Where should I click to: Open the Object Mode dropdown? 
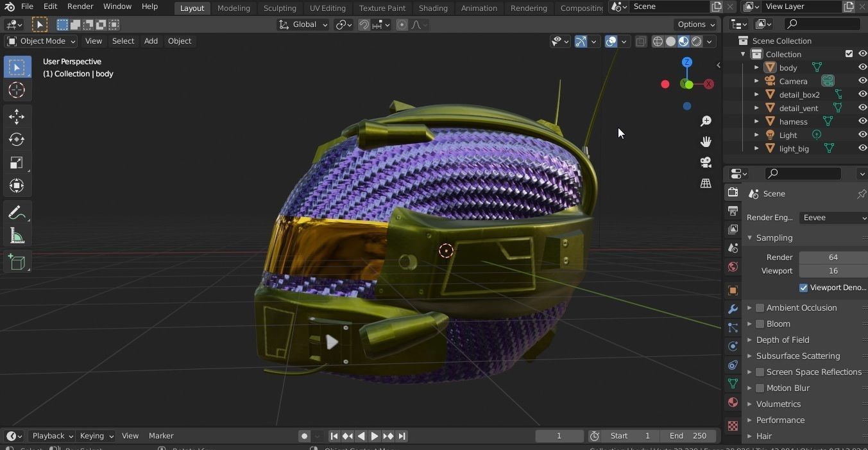tap(41, 41)
